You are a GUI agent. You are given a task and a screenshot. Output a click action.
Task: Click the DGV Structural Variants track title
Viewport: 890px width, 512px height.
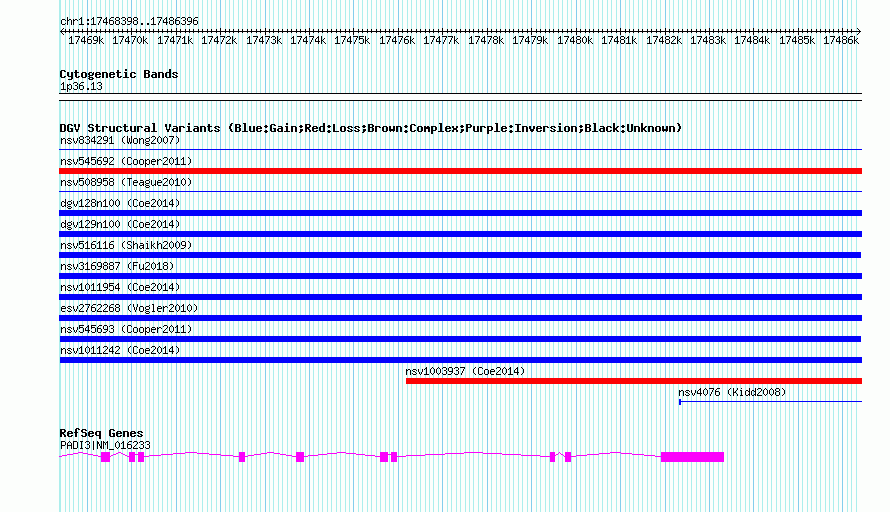coord(371,128)
